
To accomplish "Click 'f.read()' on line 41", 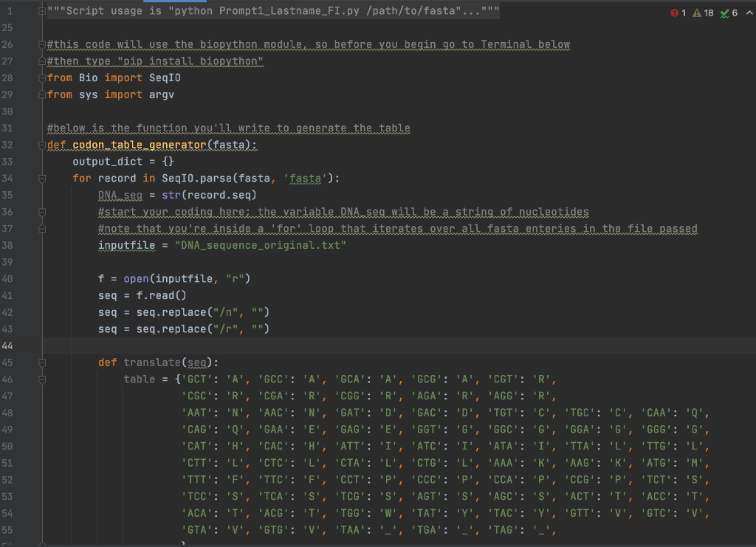I will pyautogui.click(x=162, y=296).
